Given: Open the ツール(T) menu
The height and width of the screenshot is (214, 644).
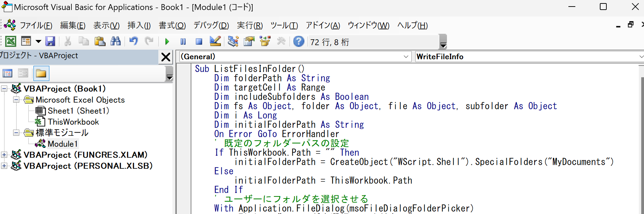Looking at the screenshot, I should tap(284, 26).
